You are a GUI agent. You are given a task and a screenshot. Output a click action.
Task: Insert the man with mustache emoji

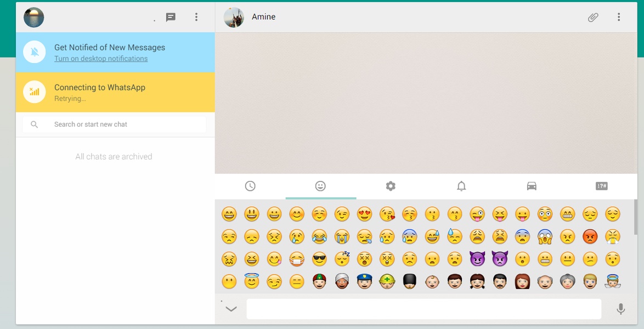[x=500, y=281]
